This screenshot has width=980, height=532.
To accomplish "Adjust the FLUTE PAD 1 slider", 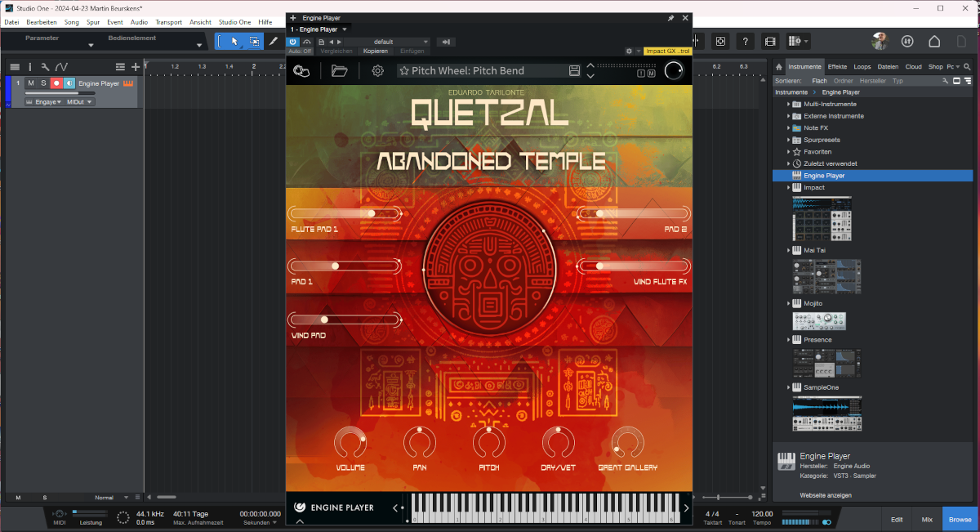I will click(x=344, y=213).
